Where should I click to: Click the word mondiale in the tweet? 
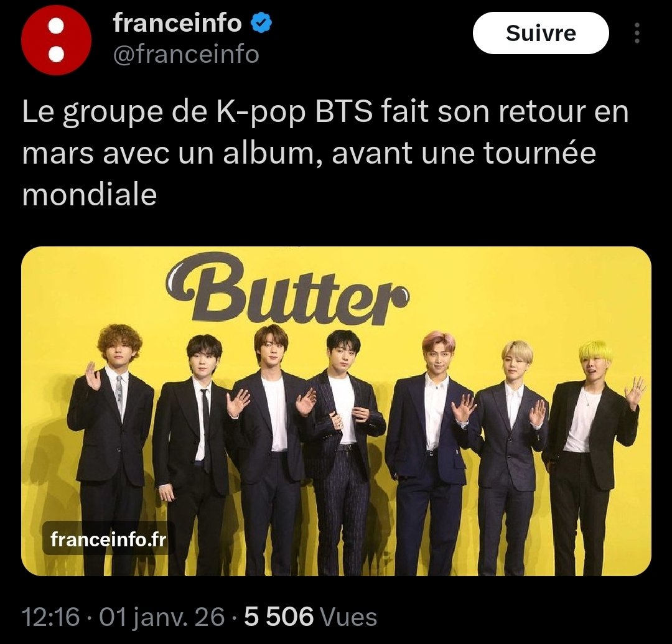(90, 194)
